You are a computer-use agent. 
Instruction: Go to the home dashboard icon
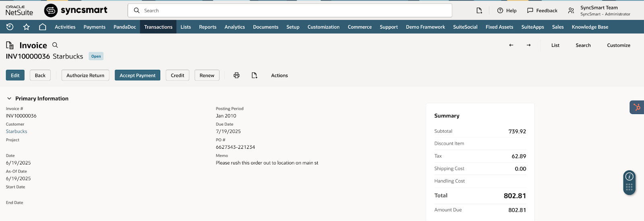pyautogui.click(x=43, y=27)
